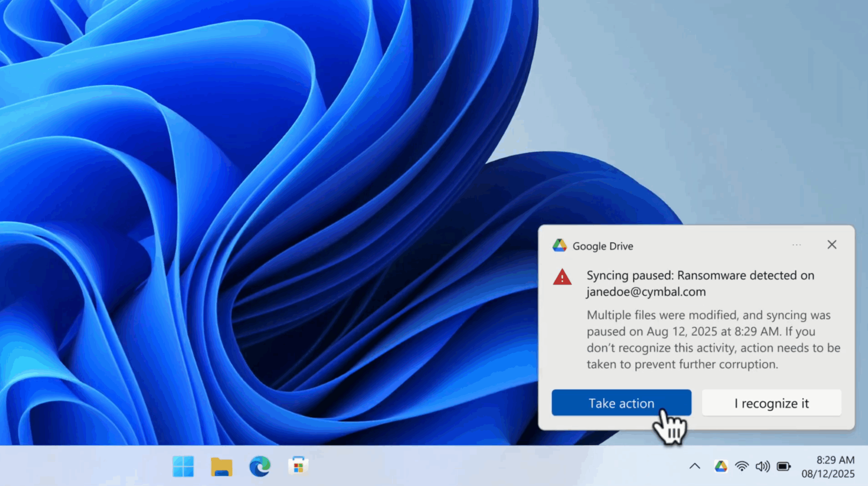The width and height of the screenshot is (868, 486).
Task: Choose the I recognize it button
Action: [771, 403]
